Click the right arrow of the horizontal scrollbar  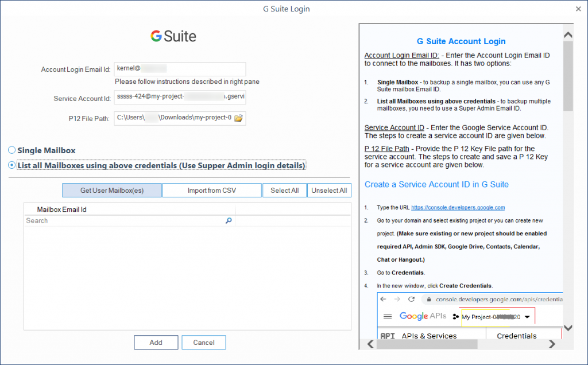[552, 344]
